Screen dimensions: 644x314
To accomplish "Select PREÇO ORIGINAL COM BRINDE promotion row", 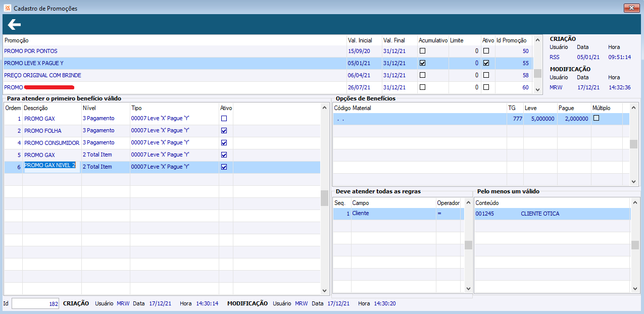I will 268,75.
